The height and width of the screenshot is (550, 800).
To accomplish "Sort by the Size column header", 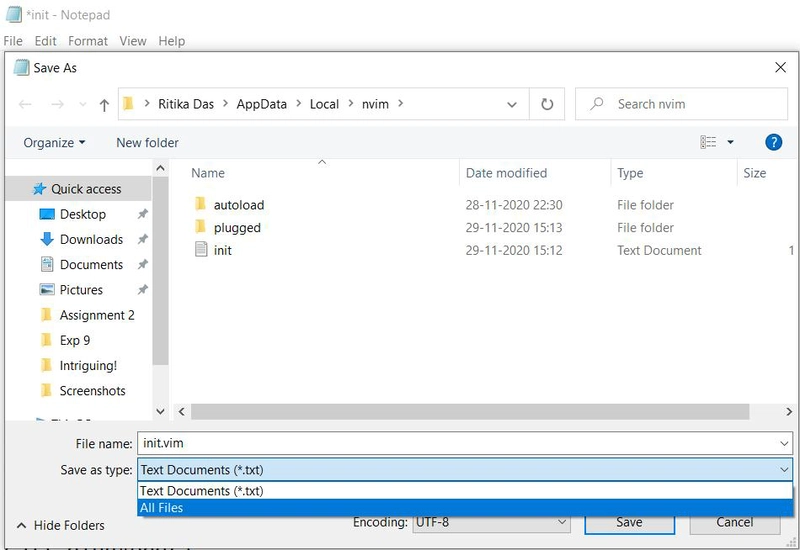I will coord(754,173).
